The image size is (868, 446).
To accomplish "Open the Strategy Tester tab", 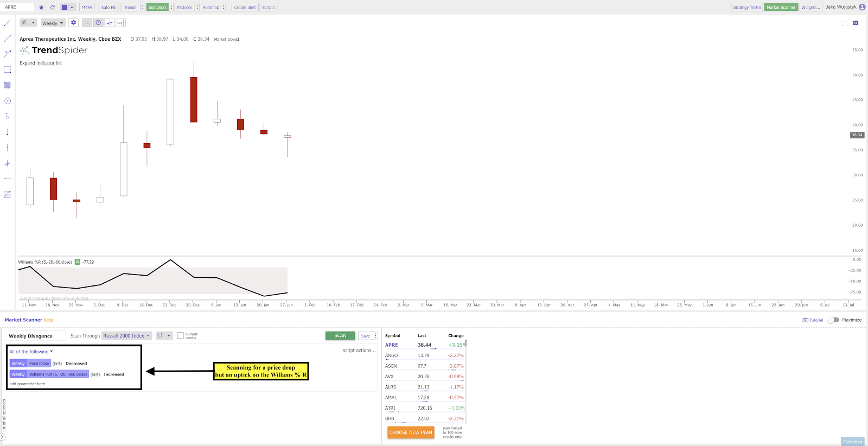I will pos(747,7).
